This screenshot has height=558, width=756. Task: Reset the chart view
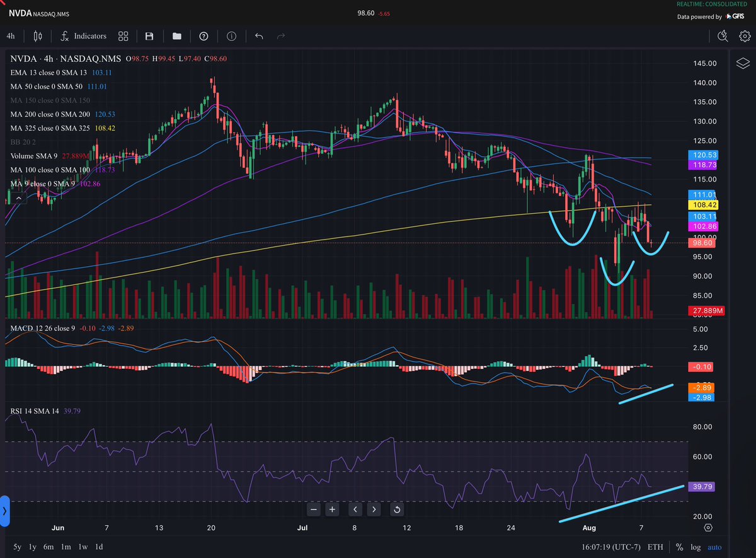tap(397, 509)
